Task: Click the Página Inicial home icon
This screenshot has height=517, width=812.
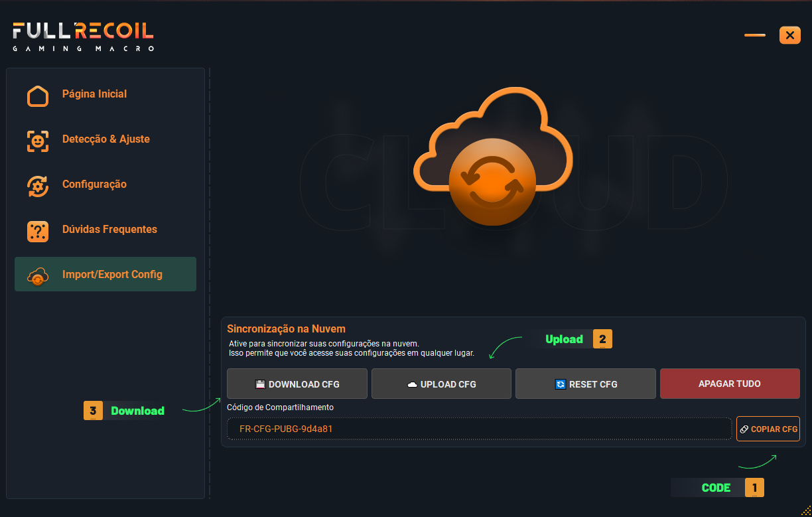Action: [38, 96]
